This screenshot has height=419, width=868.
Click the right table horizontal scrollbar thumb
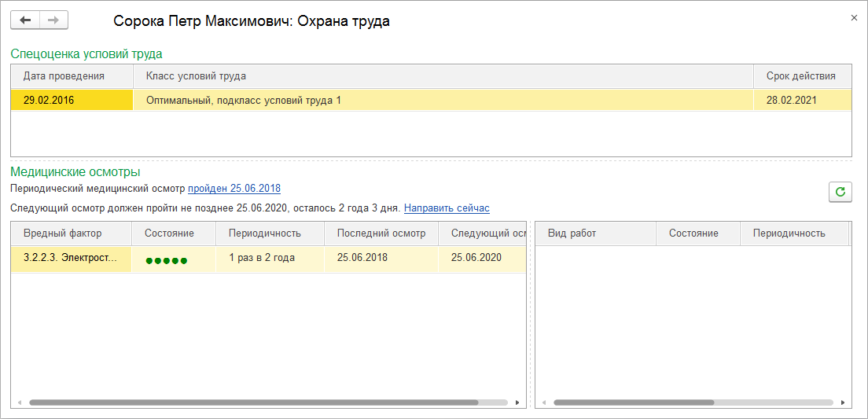click(634, 402)
